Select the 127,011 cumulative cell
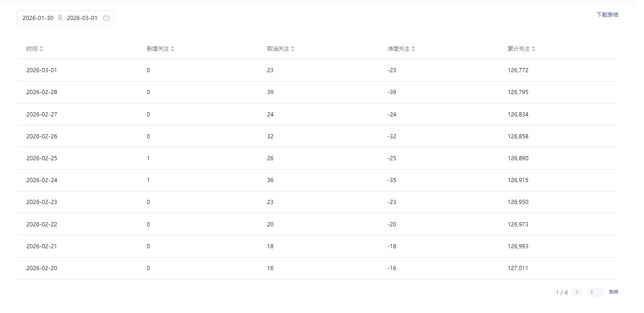Viewport: 644px width, 313px height. [x=518, y=268]
